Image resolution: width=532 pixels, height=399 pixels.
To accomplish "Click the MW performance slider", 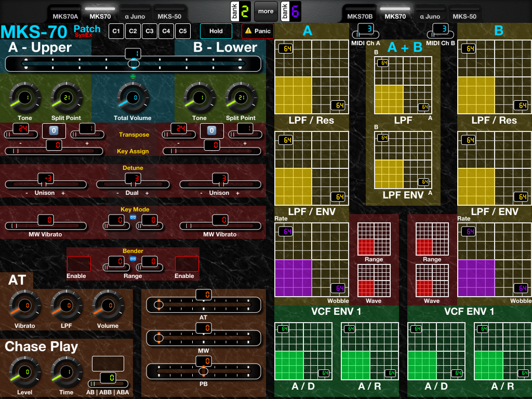I will coord(204,338).
